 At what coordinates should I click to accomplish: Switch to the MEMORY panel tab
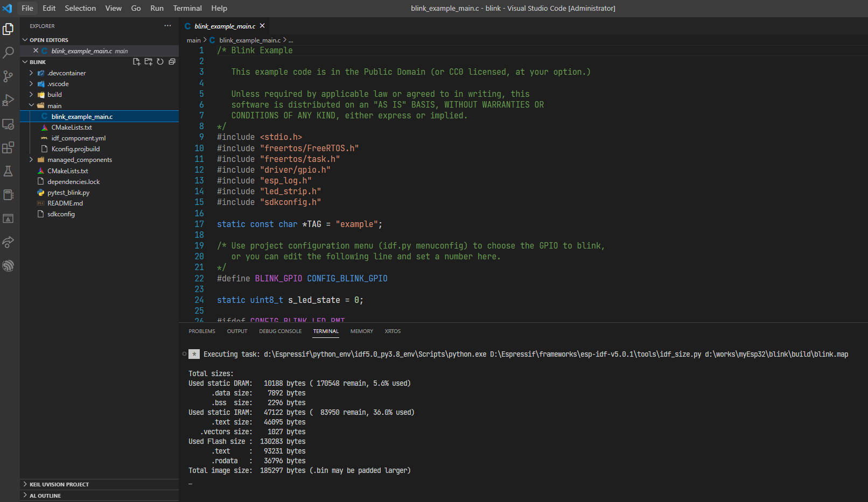pyautogui.click(x=361, y=331)
